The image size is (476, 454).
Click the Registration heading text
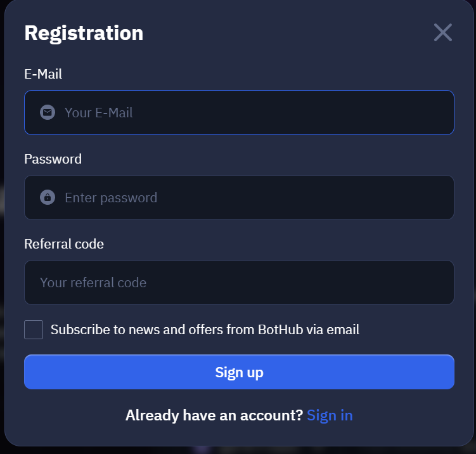(84, 34)
